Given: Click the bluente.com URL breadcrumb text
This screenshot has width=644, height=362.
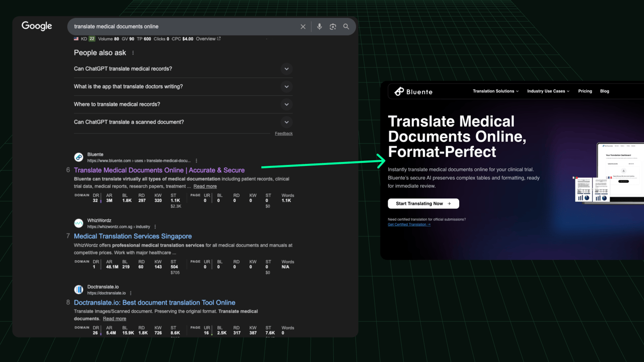Looking at the screenshot, I should click(x=139, y=161).
